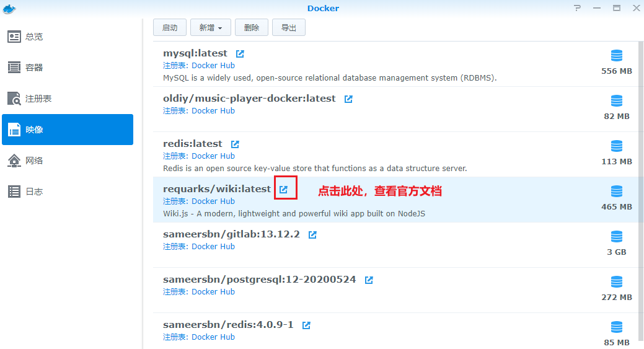
Task: Open external link for sameersbn/postgresql:12-20200524
Action: pyautogui.click(x=369, y=280)
